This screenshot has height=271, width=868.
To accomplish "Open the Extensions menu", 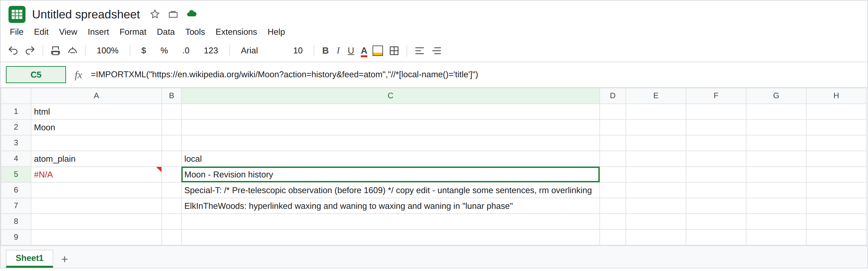I will 236,32.
